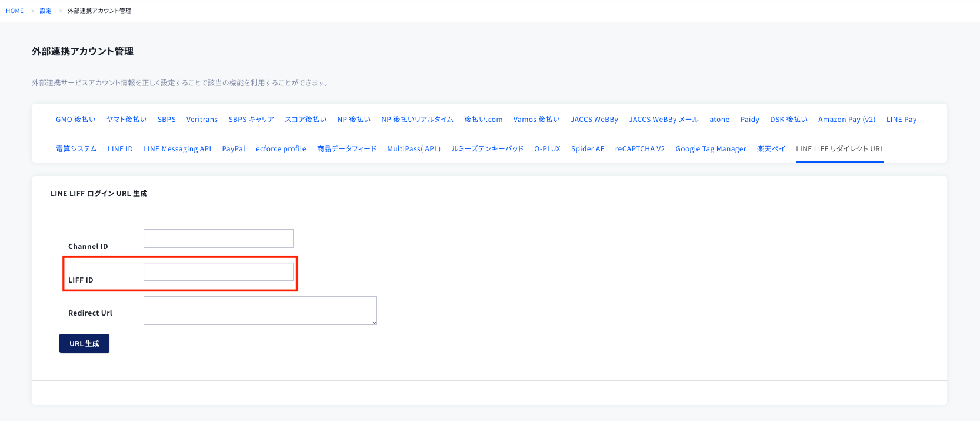Image resolution: width=980 pixels, height=421 pixels.
Task: Focus the LIFF ID text field
Action: [x=218, y=272]
